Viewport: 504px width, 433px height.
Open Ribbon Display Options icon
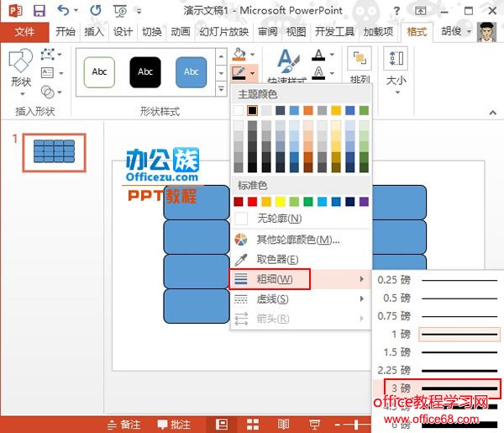[x=420, y=11]
